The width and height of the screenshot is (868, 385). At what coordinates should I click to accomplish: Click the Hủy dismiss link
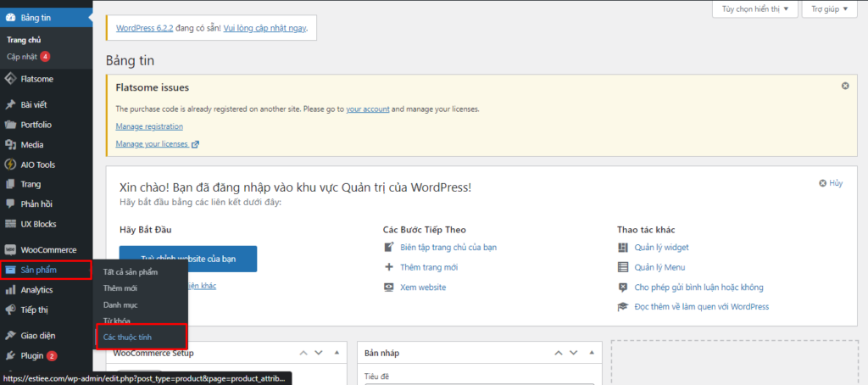(835, 183)
